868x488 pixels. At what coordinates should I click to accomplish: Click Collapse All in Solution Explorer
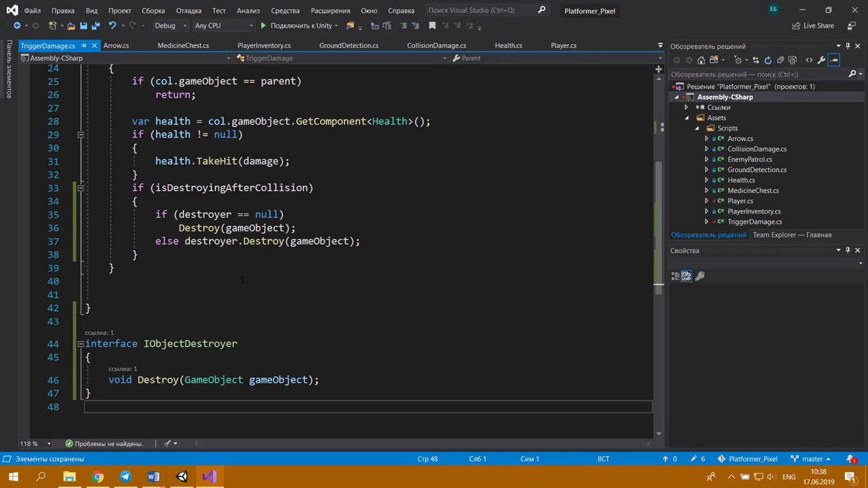[x=780, y=60]
